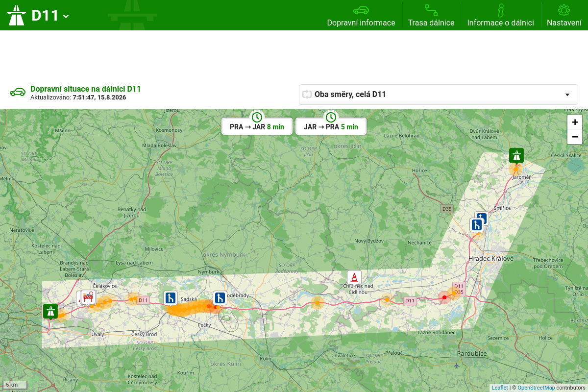Screen dimensions: 588x392
Task: Open the Nastavení settings tab
Action: (x=564, y=15)
